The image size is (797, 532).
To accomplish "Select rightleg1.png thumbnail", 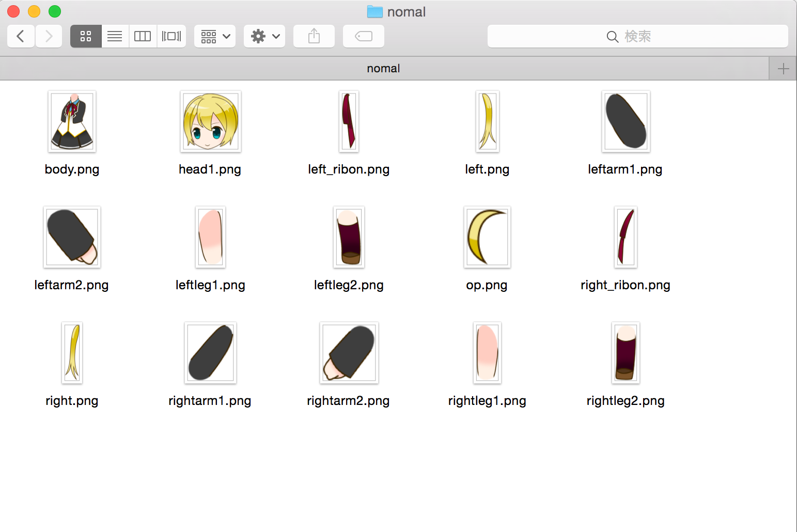I will pos(487,353).
